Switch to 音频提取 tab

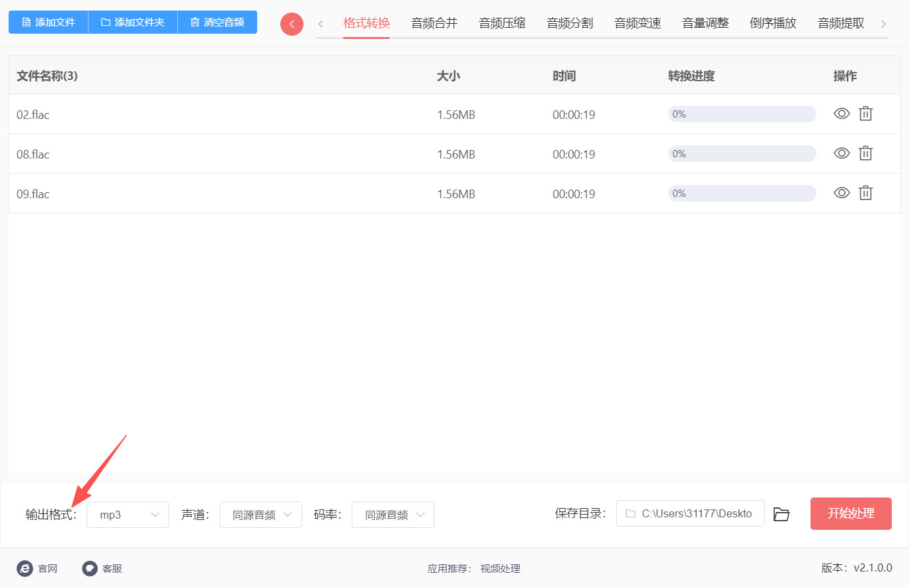tap(841, 23)
